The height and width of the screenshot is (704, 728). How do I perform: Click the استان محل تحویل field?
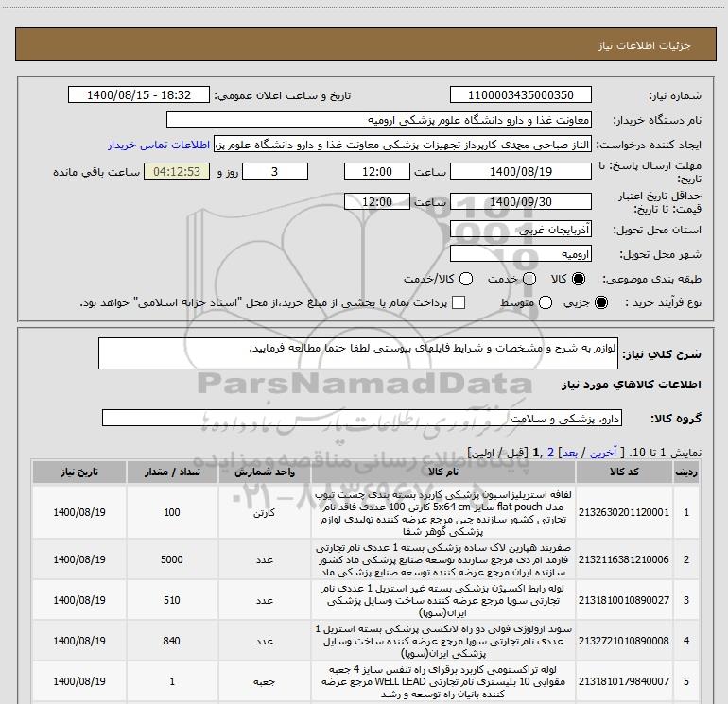520,231
